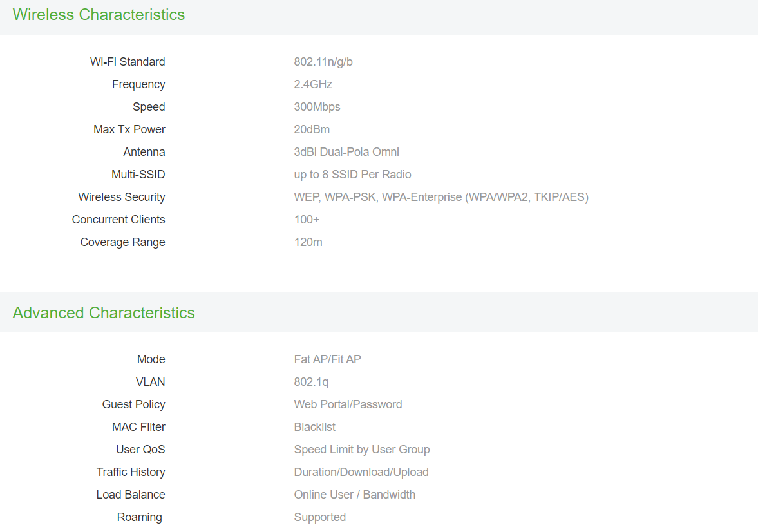Select the VLAN label
This screenshot has height=532, width=758.
[150, 382]
